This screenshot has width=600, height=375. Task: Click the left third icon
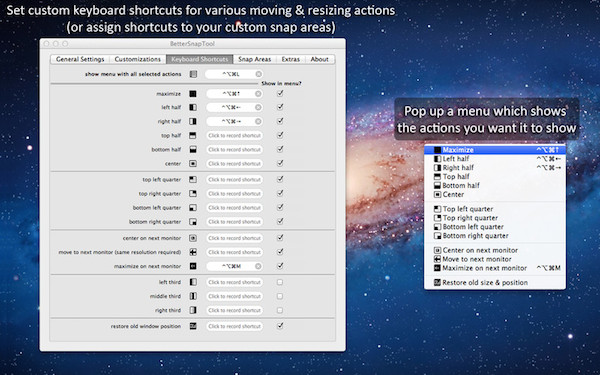point(193,282)
